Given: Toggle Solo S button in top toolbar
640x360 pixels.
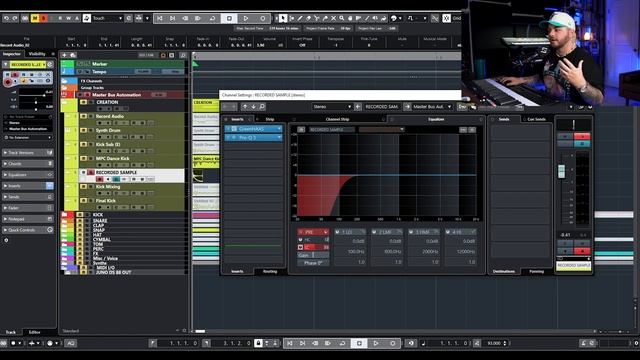Looking at the screenshot, I should [x=43, y=18].
